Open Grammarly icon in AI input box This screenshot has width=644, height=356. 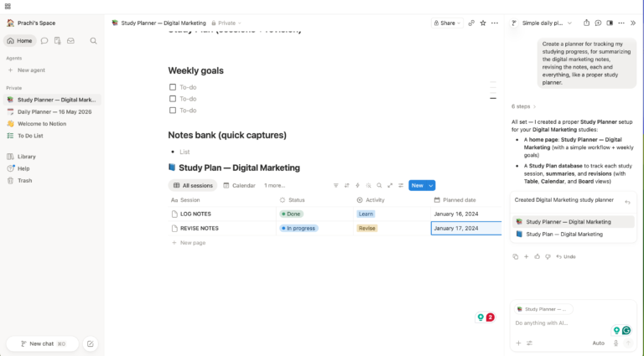click(626, 330)
